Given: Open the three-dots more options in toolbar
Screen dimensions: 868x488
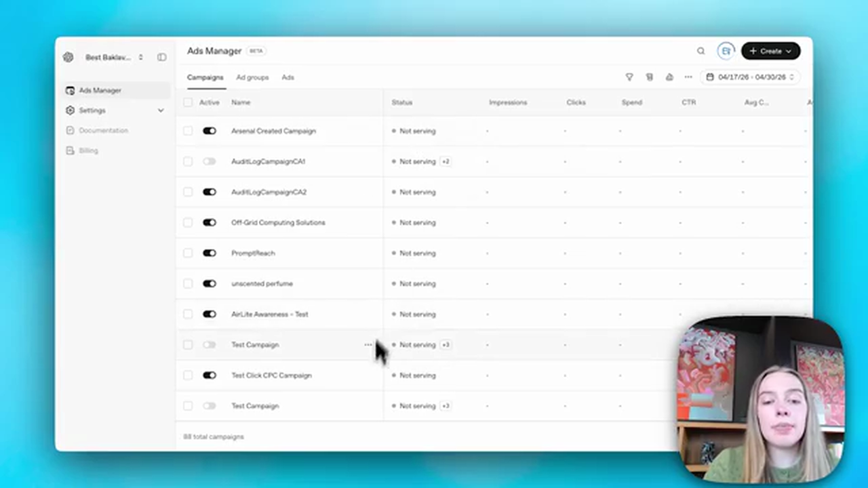Looking at the screenshot, I should [688, 77].
